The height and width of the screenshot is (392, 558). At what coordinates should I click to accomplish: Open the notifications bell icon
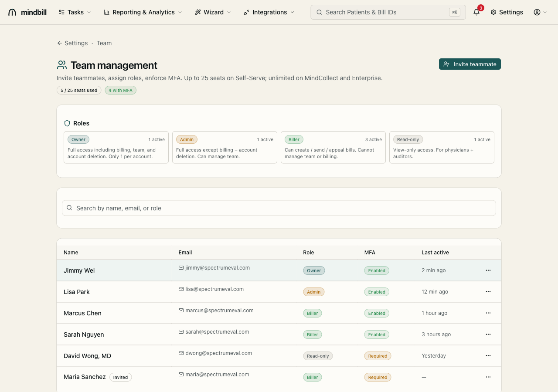[476, 12]
